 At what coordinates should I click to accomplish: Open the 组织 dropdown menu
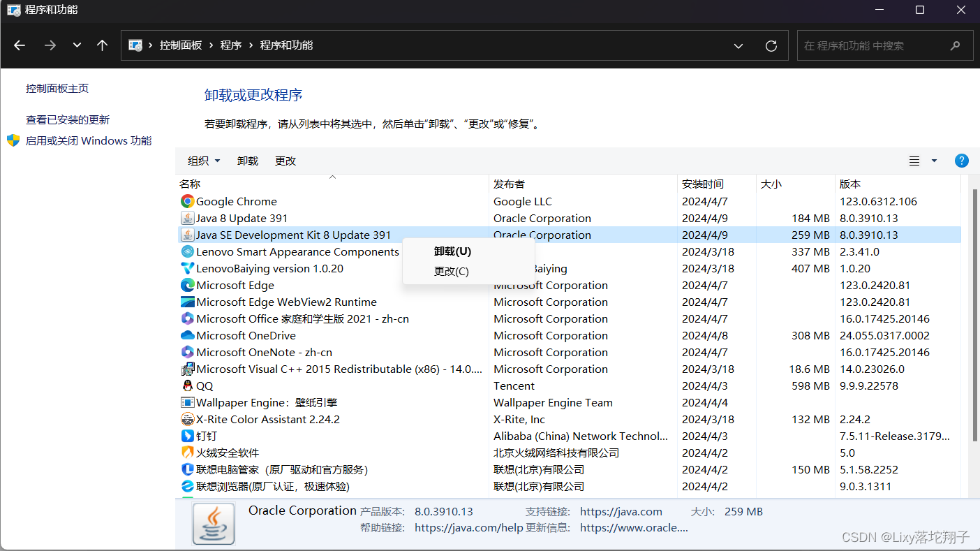pos(204,161)
